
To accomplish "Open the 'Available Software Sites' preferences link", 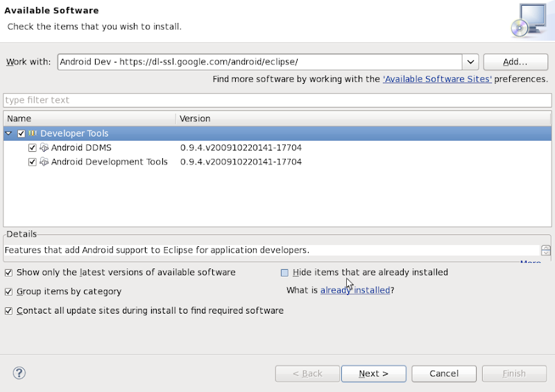I will tap(437, 79).
